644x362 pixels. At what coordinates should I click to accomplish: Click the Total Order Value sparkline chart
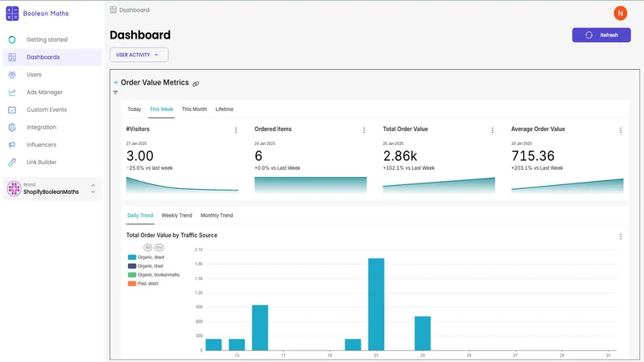click(x=439, y=185)
